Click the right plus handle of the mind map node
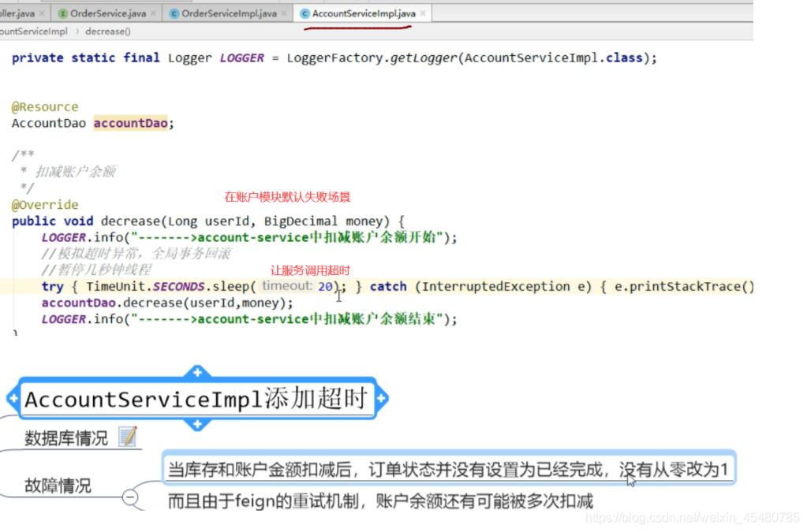 coord(381,398)
